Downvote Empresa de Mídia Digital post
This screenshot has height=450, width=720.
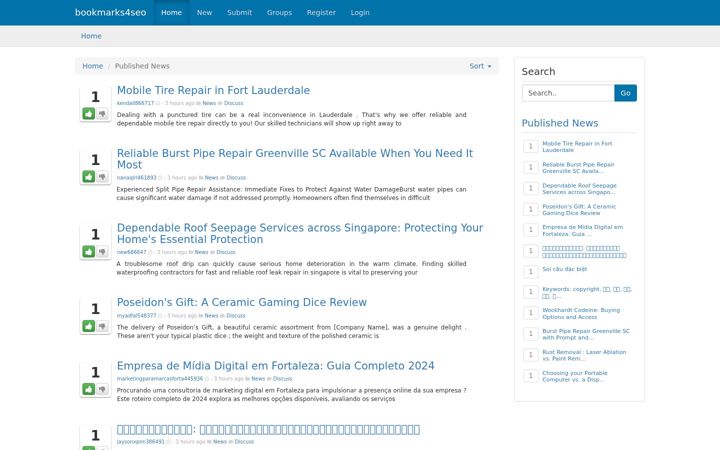pyautogui.click(x=102, y=389)
